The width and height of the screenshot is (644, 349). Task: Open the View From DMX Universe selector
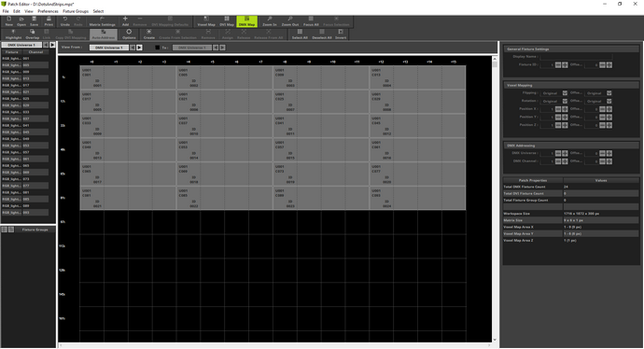[109, 48]
